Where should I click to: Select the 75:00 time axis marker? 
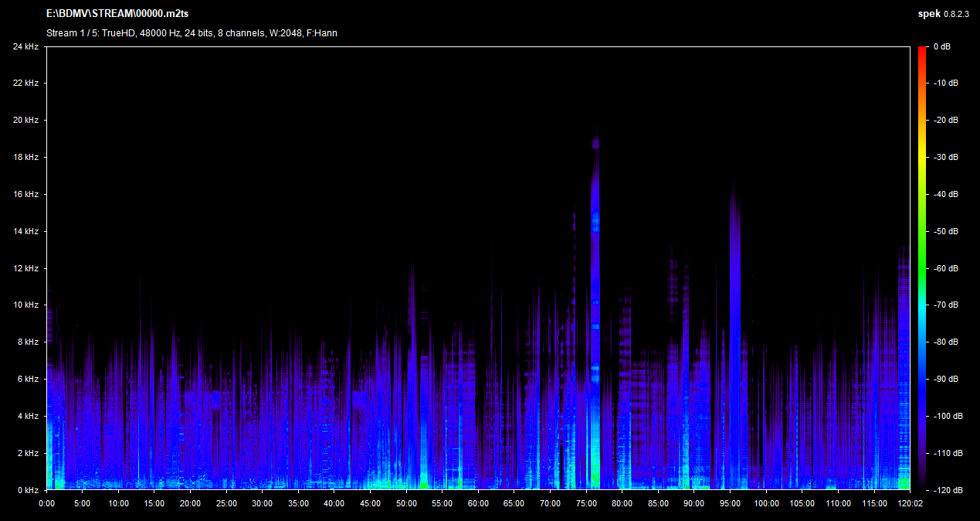(586, 503)
